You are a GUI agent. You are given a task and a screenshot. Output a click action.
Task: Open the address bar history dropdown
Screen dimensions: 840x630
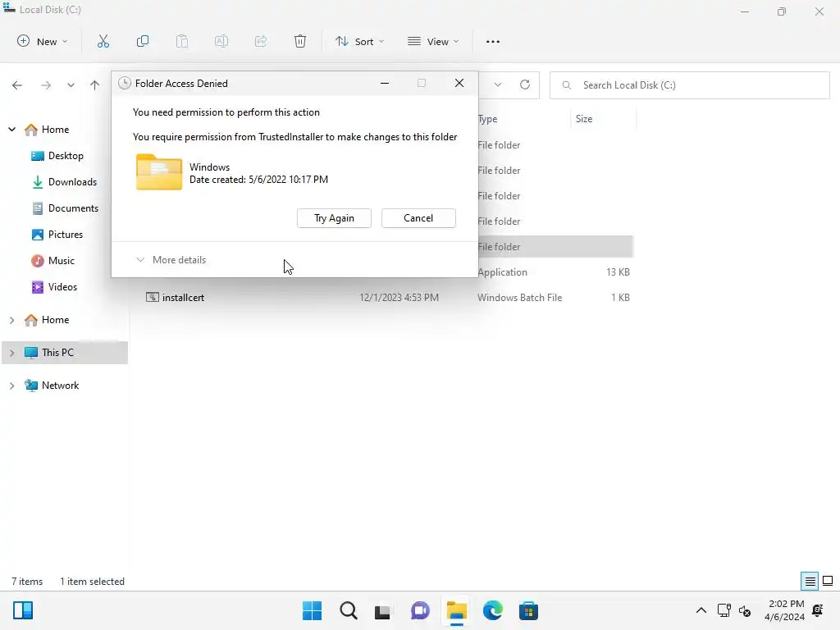pyautogui.click(x=498, y=84)
